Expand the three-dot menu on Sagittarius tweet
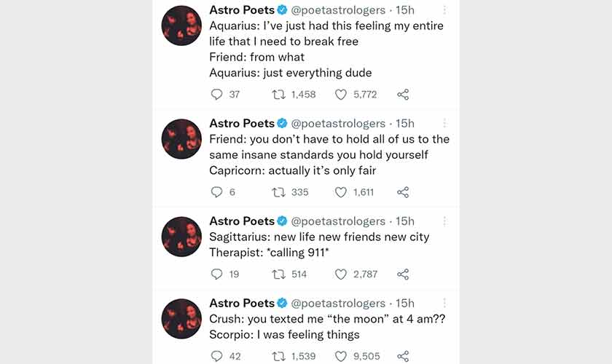The height and width of the screenshot is (364, 612). point(444,221)
